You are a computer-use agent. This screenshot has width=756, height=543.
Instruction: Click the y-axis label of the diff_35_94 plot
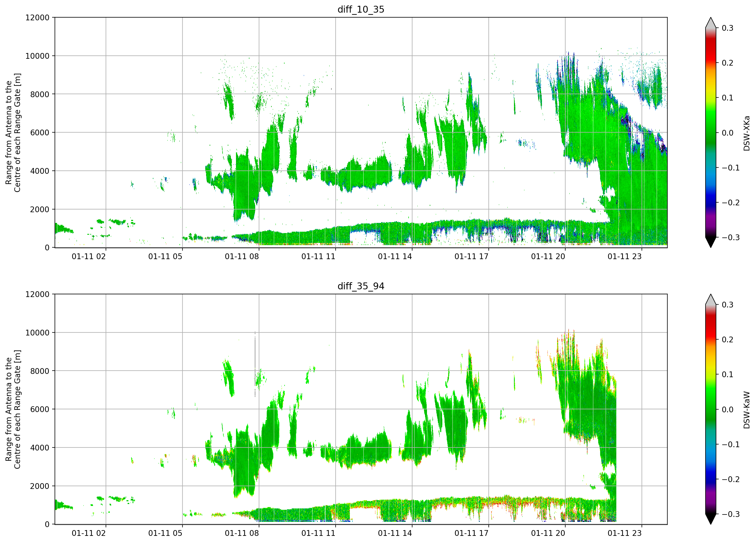point(13,409)
